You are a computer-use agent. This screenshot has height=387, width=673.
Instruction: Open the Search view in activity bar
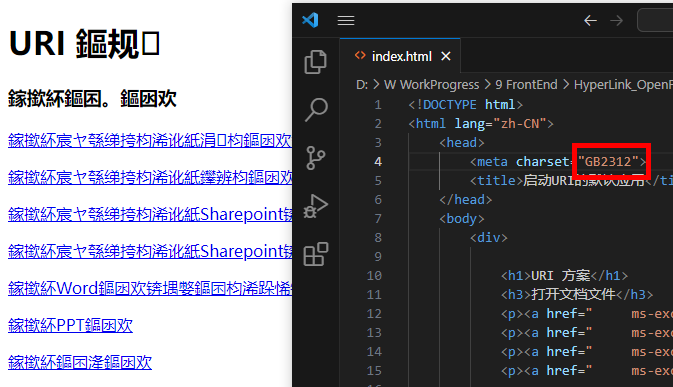coord(316,110)
